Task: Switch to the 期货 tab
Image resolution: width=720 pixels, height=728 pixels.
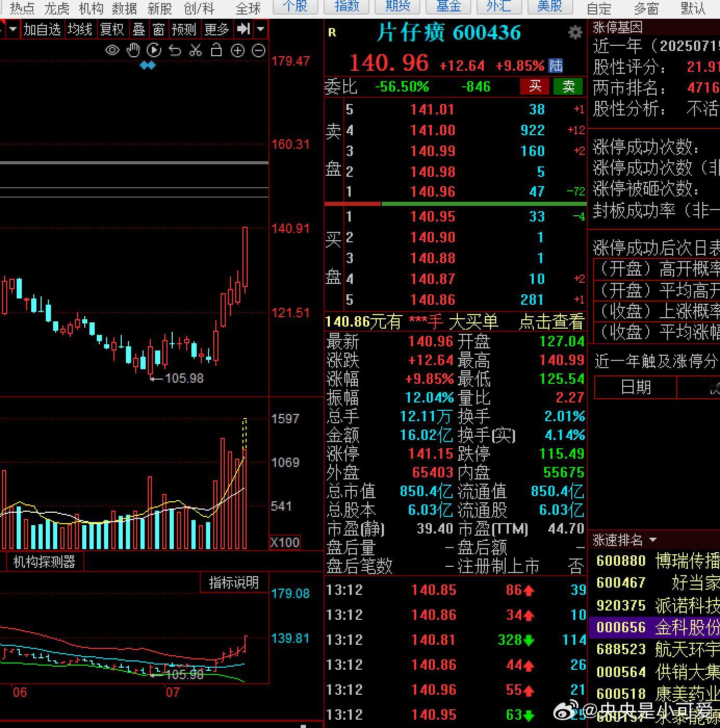Action: tap(397, 7)
